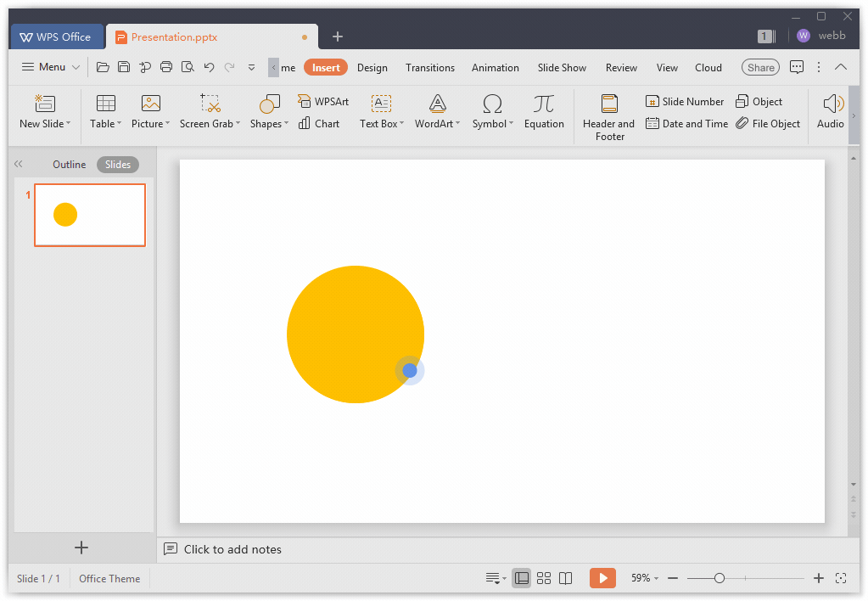Click the Undo arrow icon
868x601 pixels.
tap(209, 68)
